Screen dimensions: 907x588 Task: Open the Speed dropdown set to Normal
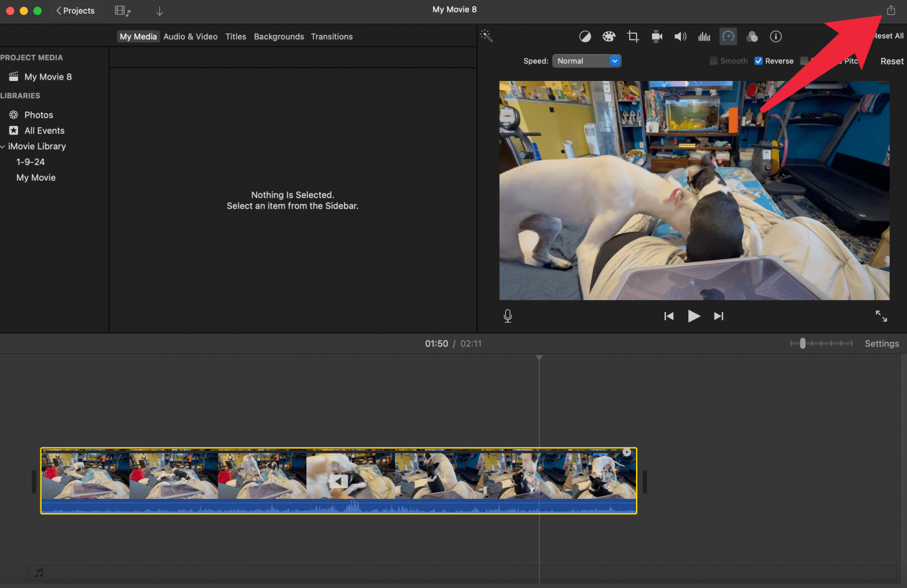point(586,61)
